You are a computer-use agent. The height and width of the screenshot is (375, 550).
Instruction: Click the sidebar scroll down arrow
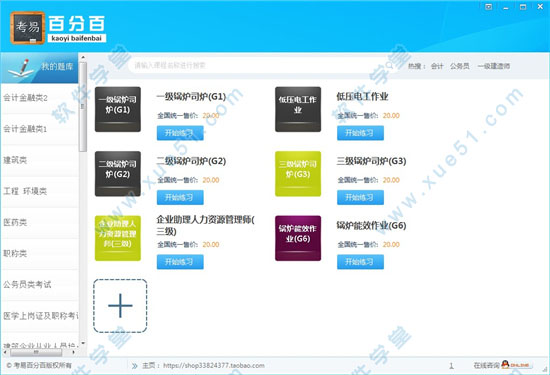(x=83, y=343)
